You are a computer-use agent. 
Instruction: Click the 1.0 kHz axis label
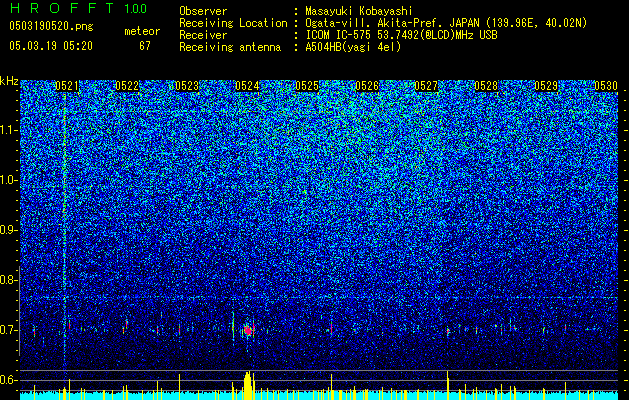coord(9,180)
